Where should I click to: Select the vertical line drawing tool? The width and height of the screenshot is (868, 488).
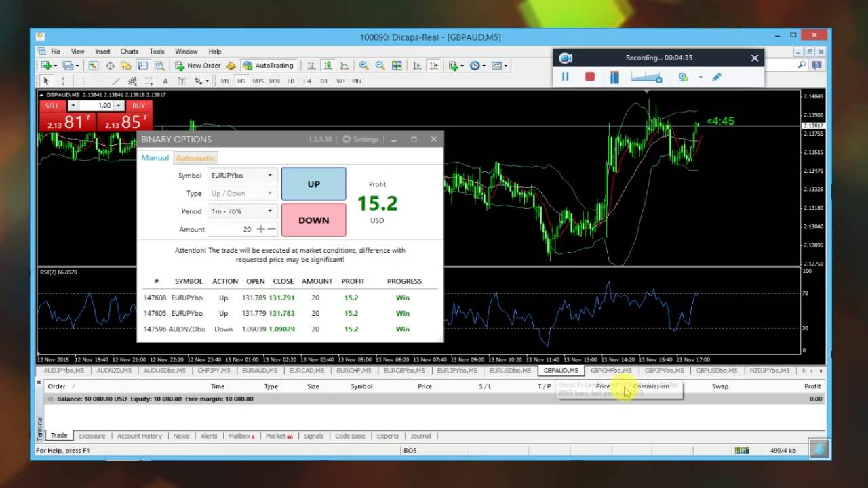coord(83,81)
